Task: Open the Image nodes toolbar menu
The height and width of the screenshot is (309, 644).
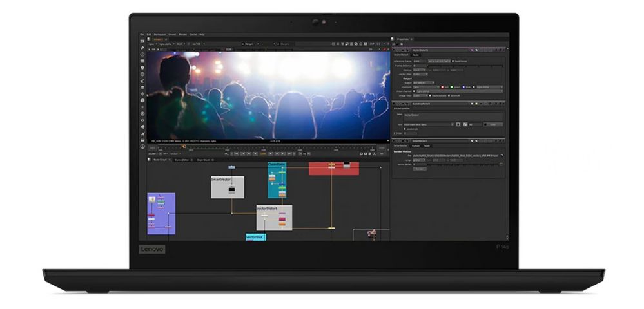Action: [x=142, y=41]
